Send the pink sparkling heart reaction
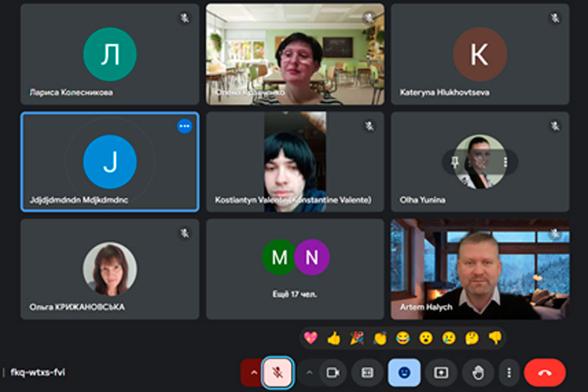Image resolution: width=588 pixels, height=392 pixels. tap(311, 338)
